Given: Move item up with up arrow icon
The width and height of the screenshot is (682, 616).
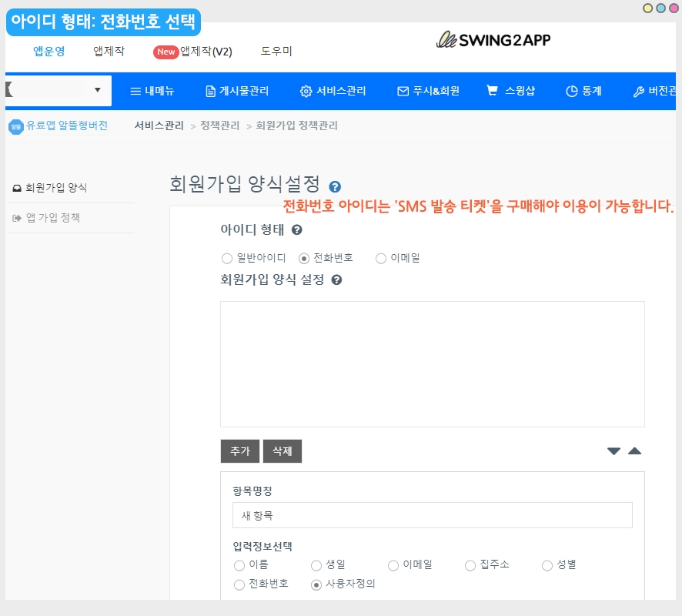Looking at the screenshot, I should coord(634,451).
